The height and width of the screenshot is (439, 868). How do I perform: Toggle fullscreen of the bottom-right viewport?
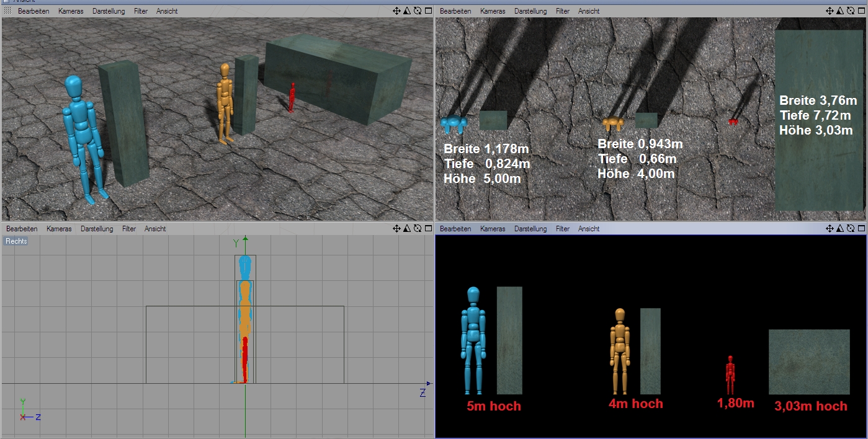[862, 229]
